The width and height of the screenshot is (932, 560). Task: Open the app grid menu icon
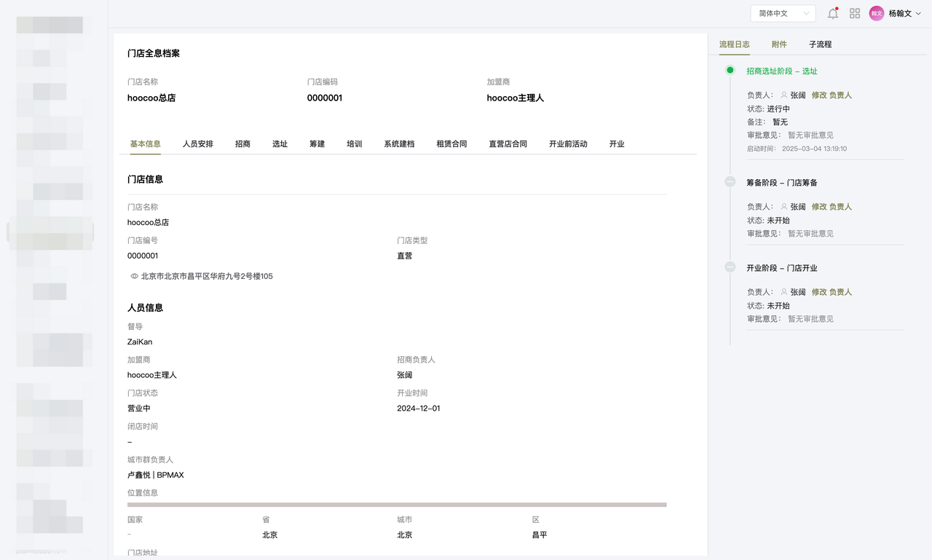(x=855, y=13)
